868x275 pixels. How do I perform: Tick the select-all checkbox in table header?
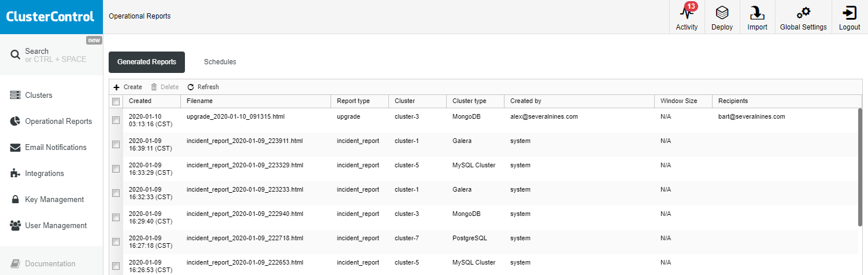click(x=116, y=101)
